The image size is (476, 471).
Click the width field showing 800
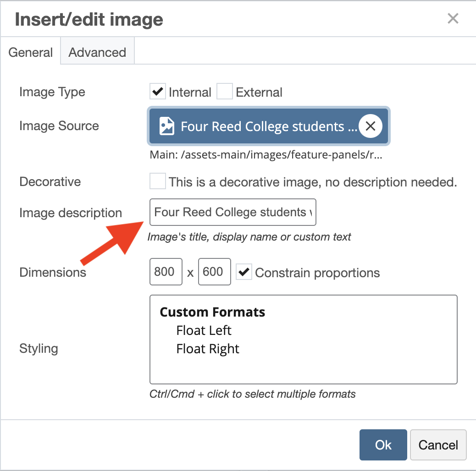click(166, 272)
